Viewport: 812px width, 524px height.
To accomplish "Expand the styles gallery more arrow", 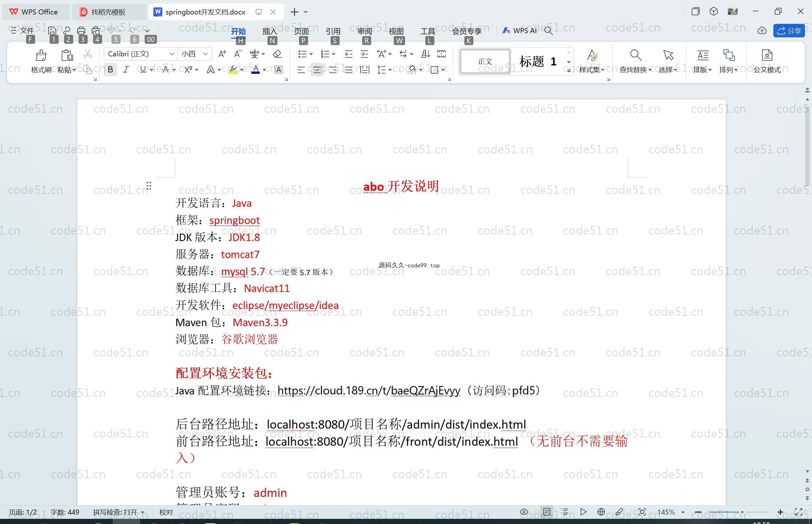I will 569,71.
